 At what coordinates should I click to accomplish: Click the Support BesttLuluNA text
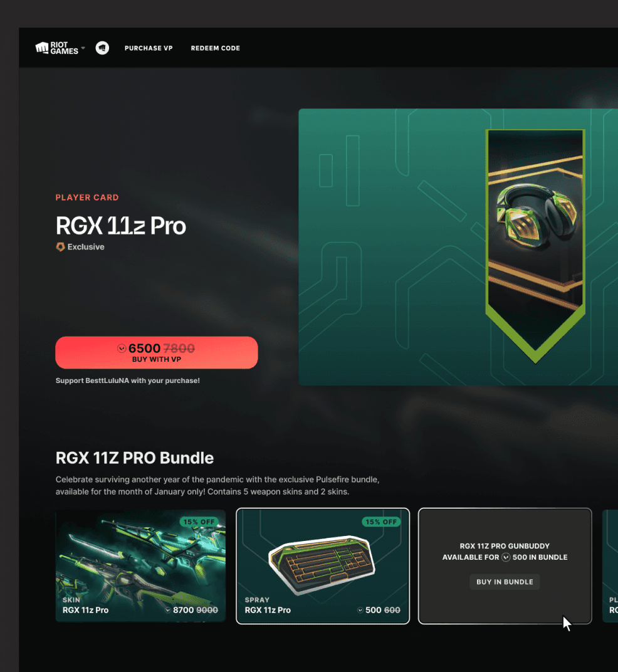[128, 381]
